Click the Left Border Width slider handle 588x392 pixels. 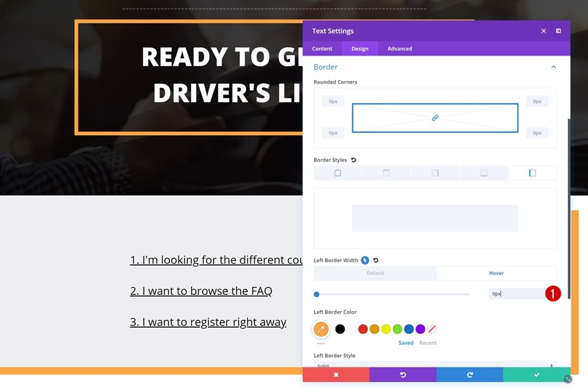click(317, 294)
